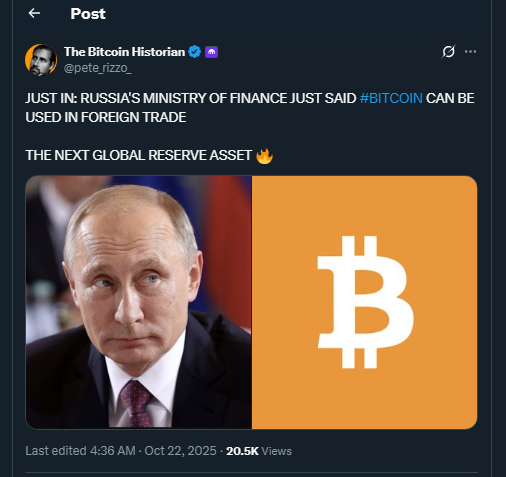Click the blue verified checkmark badge
Image resolution: width=506 pixels, height=477 pixels.
pos(194,52)
